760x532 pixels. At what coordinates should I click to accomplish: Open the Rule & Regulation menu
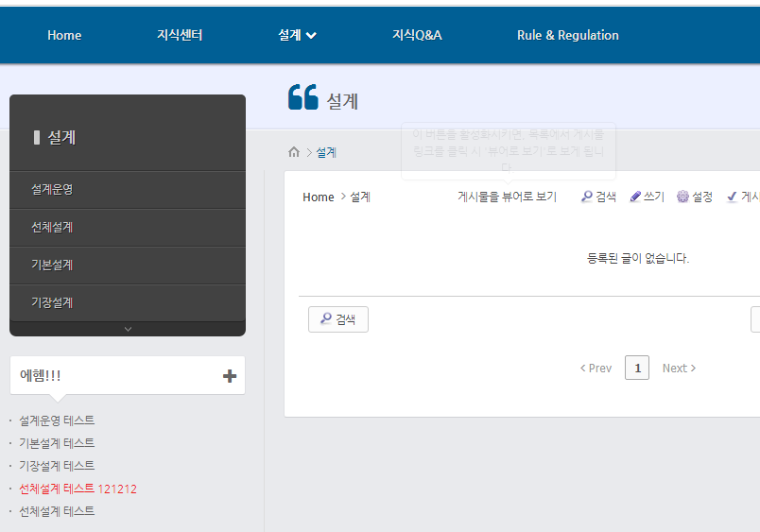(x=567, y=35)
